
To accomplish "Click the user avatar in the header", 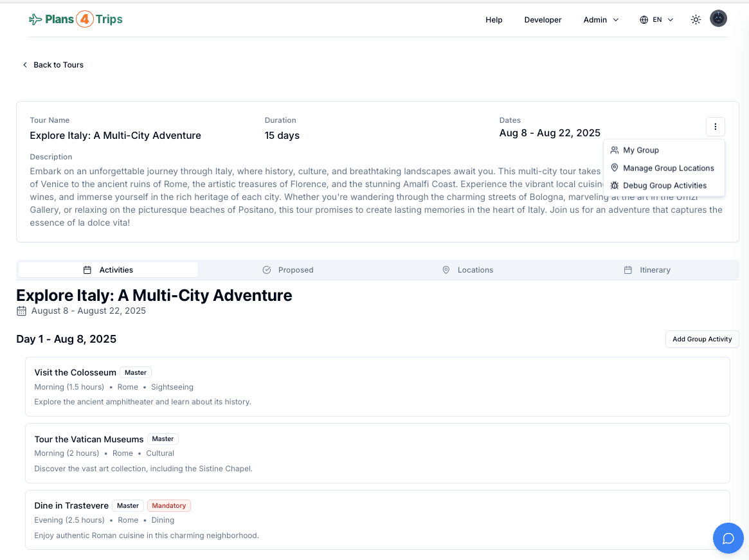I will click(718, 18).
